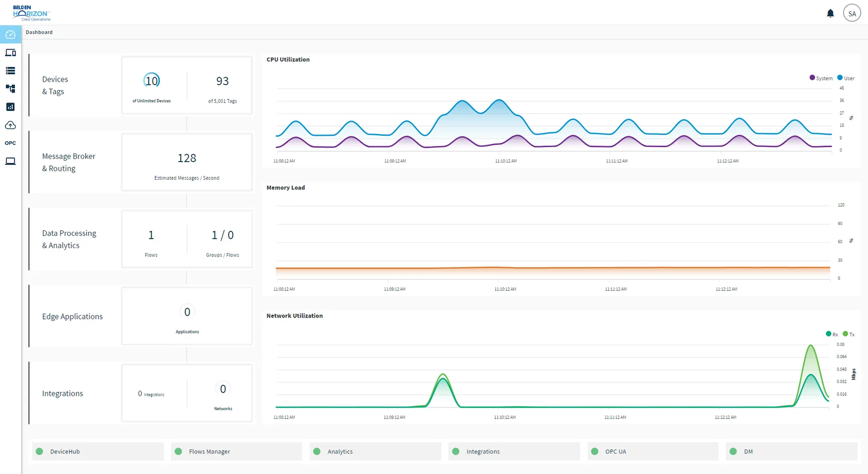Open the laptop system icon in sidebar
Image resolution: width=868 pixels, height=474 pixels.
pyautogui.click(x=10, y=161)
